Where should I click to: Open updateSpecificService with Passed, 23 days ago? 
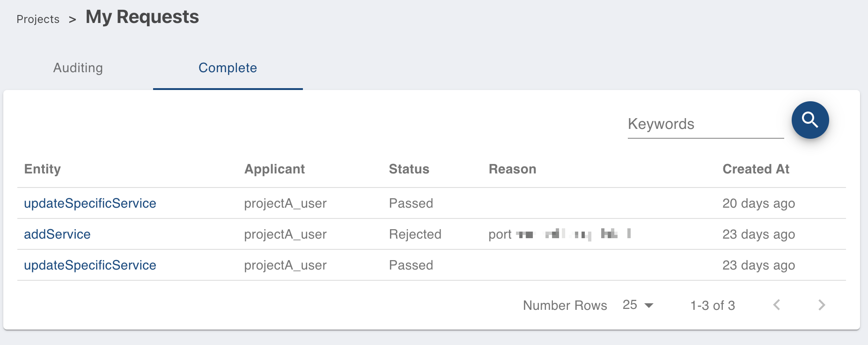(x=90, y=265)
